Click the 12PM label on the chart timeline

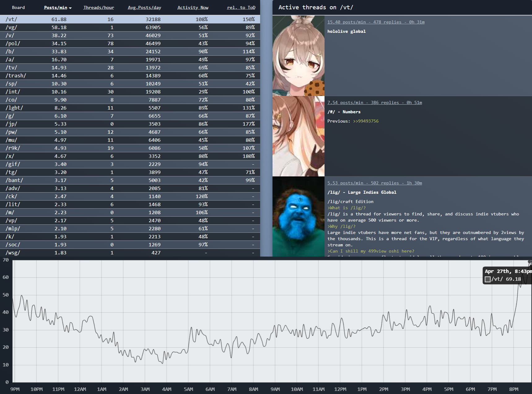(x=340, y=389)
